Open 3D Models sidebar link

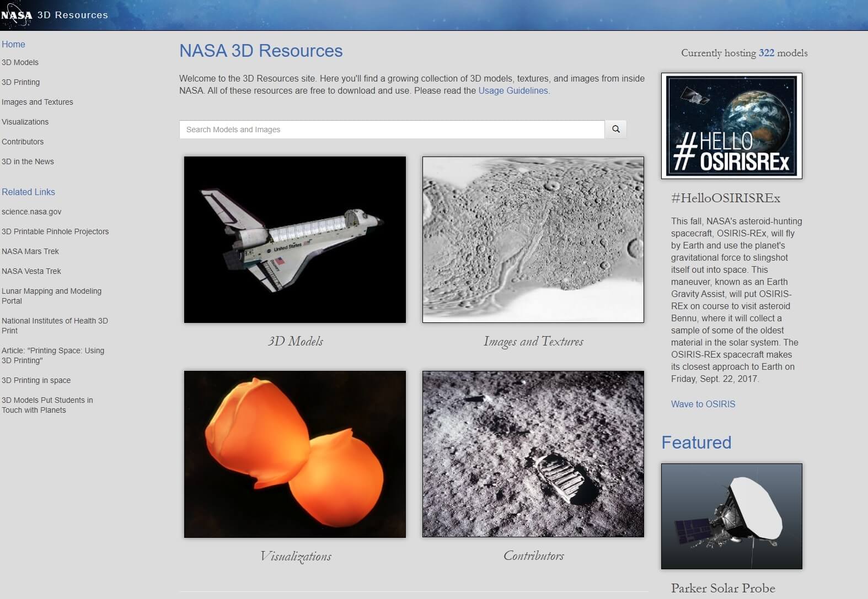point(20,62)
